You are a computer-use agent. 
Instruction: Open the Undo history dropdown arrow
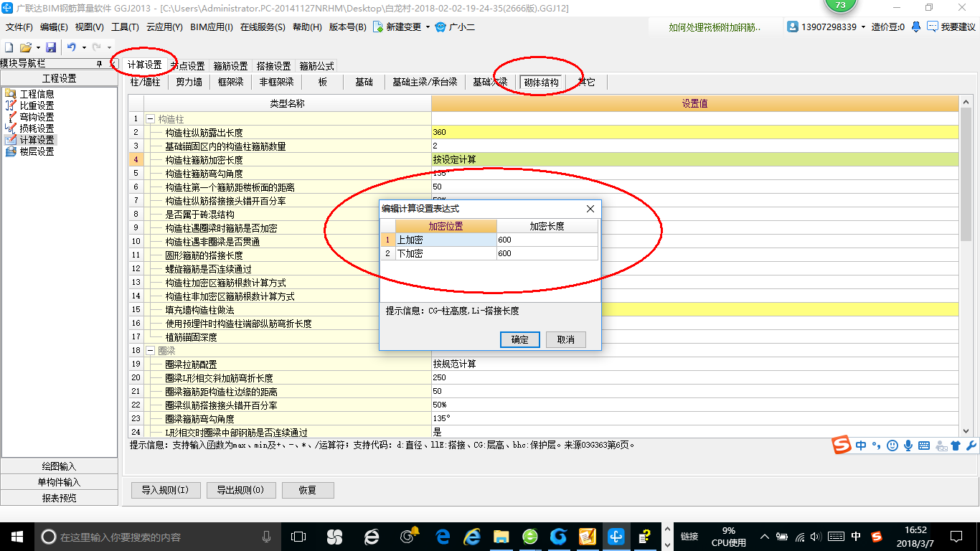83,47
